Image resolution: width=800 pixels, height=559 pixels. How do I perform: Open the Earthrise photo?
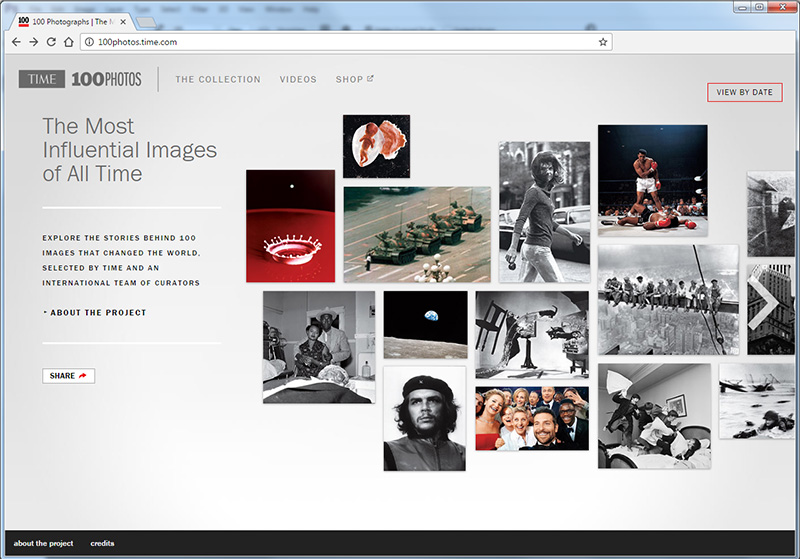[425, 324]
